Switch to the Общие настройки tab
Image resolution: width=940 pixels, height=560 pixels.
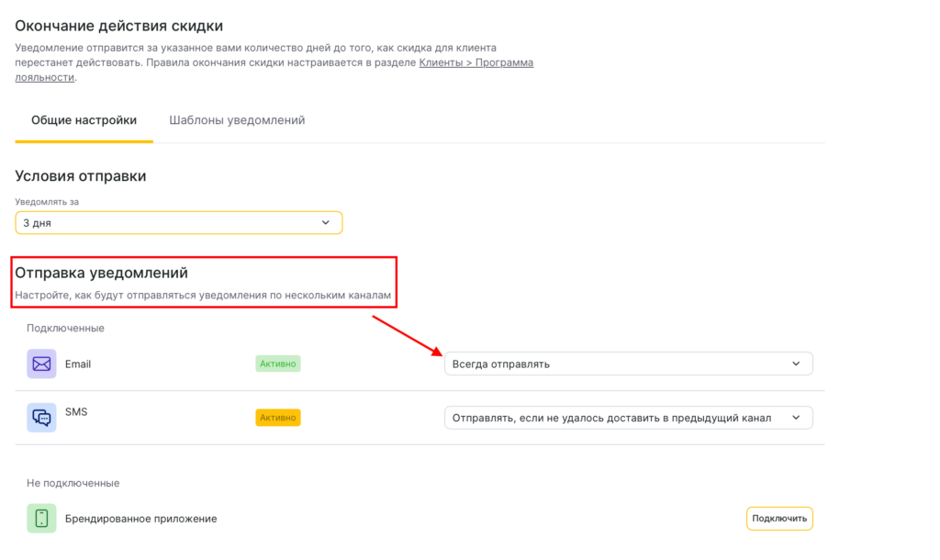pyautogui.click(x=84, y=120)
